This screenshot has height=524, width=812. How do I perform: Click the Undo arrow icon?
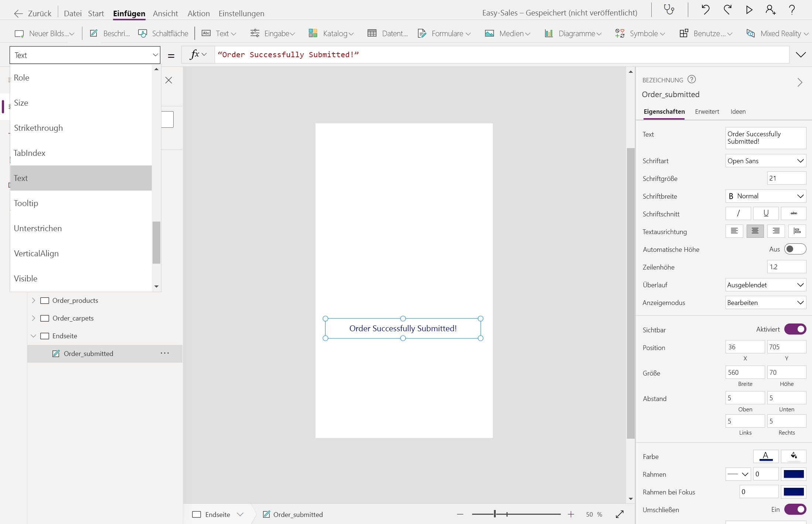(x=705, y=10)
